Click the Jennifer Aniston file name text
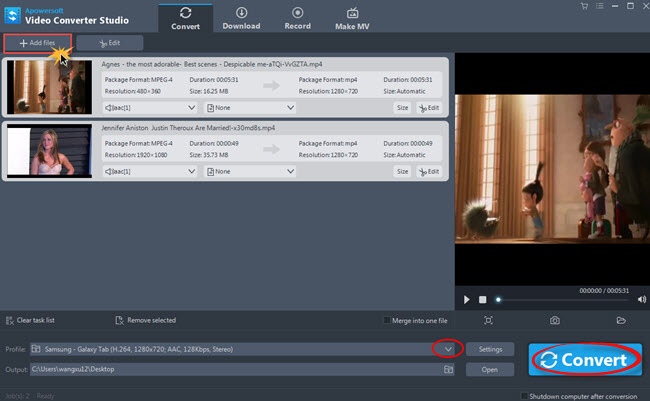 [x=188, y=128]
